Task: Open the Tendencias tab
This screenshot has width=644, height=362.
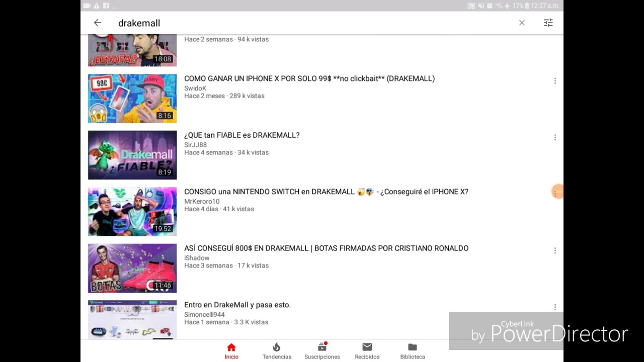Action: [x=277, y=351]
